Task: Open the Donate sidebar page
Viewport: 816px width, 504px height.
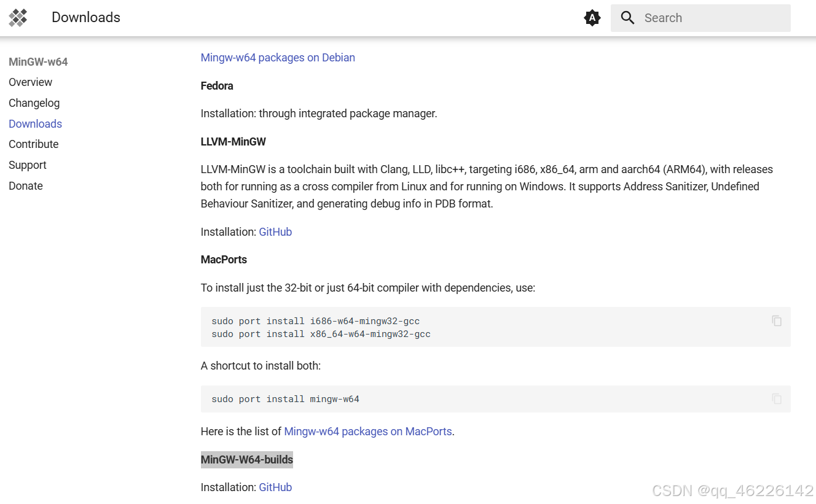Action: (26, 186)
